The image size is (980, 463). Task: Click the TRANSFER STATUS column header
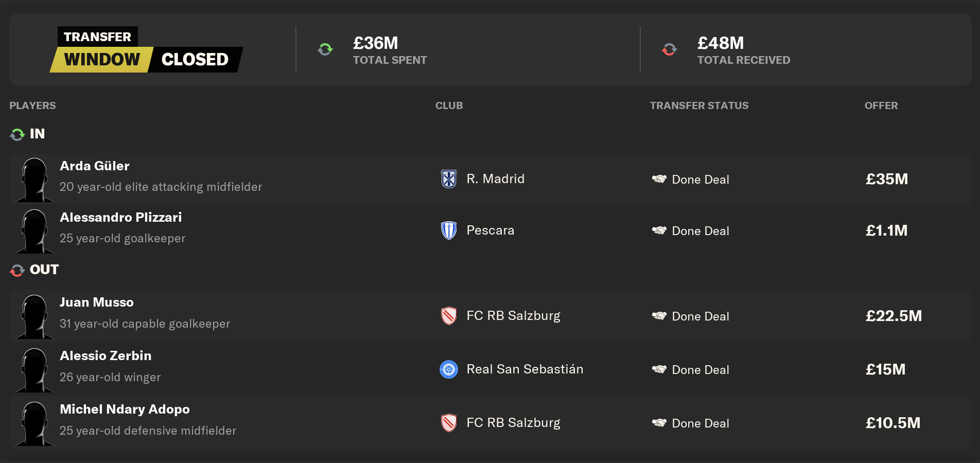click(699, 105)
